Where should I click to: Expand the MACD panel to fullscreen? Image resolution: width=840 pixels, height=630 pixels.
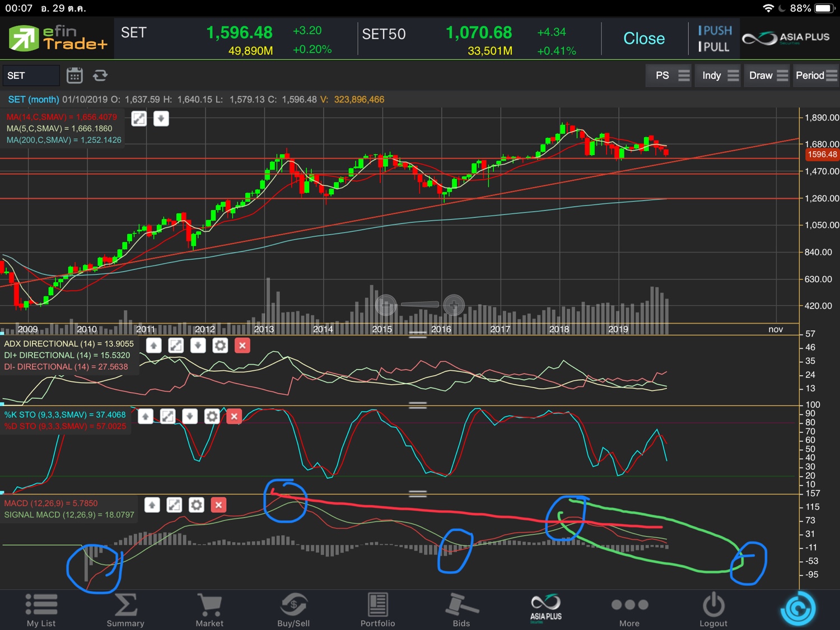pyautogui.click(x=174, y=505)
